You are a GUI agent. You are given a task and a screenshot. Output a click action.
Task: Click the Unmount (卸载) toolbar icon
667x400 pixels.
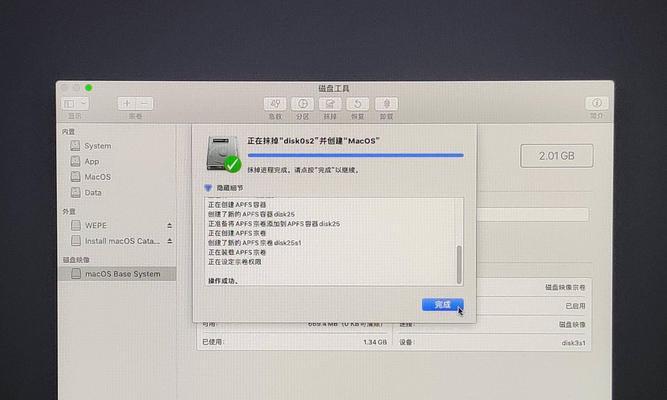386,104
